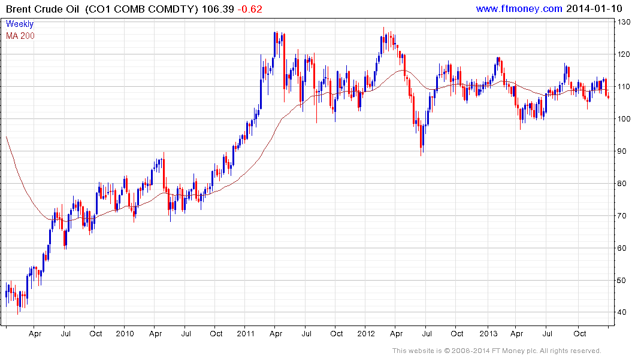Click the first 'Apr' label before 2010
Image resolution: width=644 pixels, height=359 pixels.
35,334
